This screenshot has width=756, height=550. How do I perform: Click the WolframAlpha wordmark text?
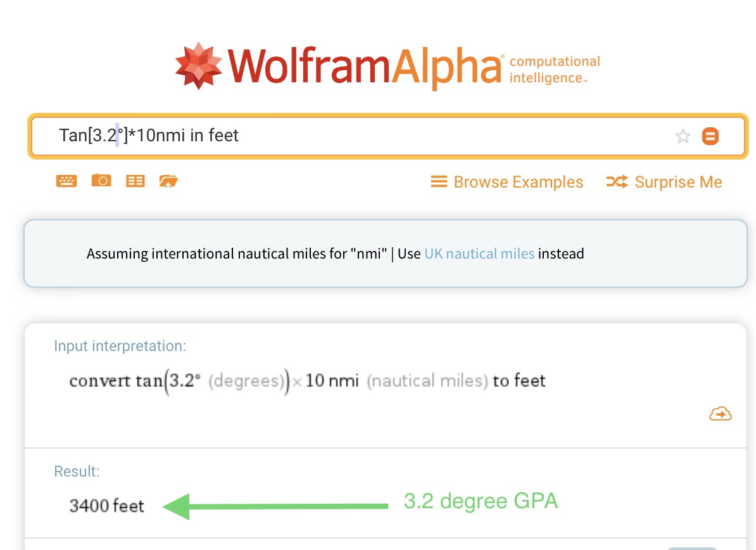[365, 67]
